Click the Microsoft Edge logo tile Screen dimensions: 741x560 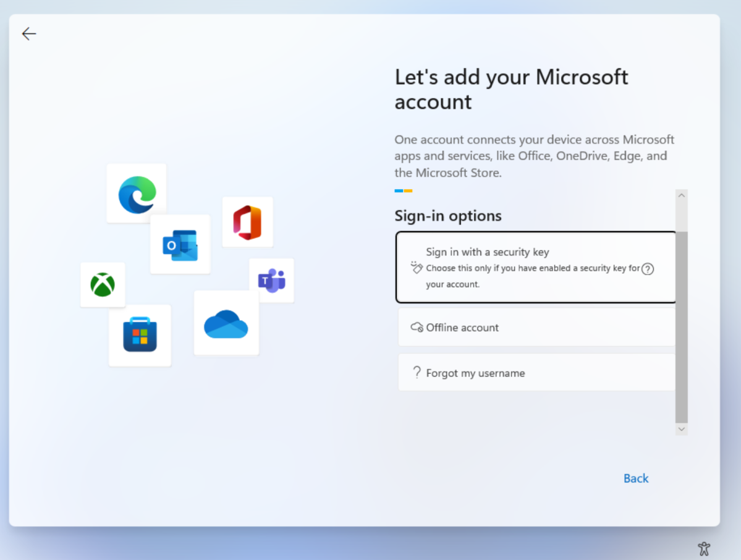click(137, 193)
